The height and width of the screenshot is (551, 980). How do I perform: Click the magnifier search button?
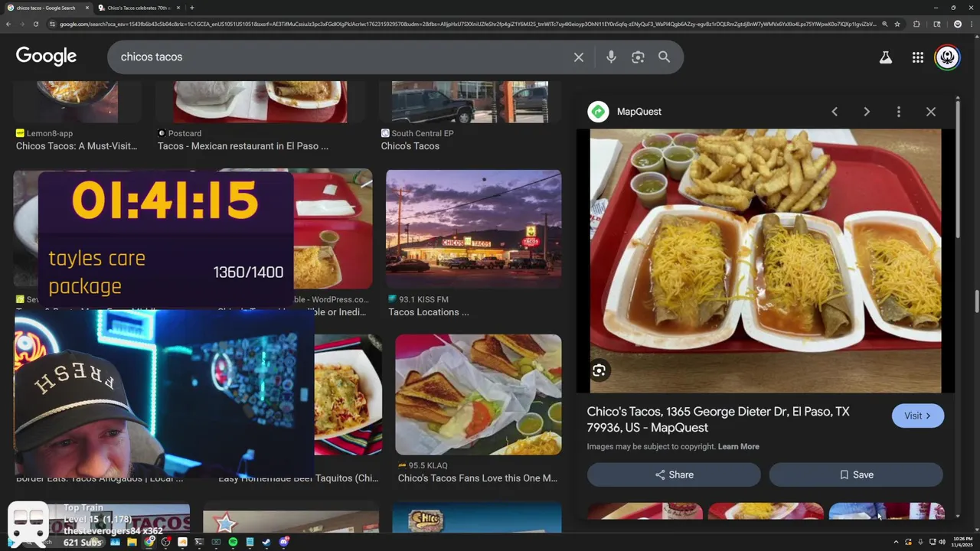[x=664, y=57]
